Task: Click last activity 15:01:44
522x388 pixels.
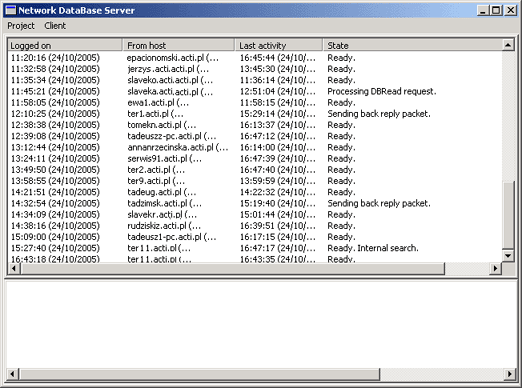Action: click(277, 215)
